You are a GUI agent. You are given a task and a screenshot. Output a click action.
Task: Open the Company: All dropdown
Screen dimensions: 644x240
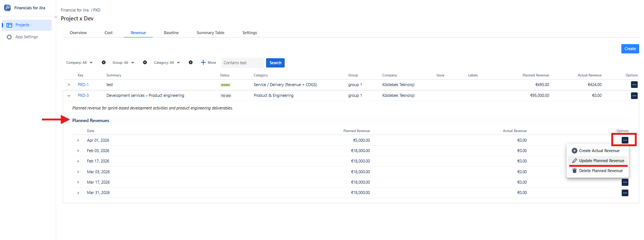79,63
